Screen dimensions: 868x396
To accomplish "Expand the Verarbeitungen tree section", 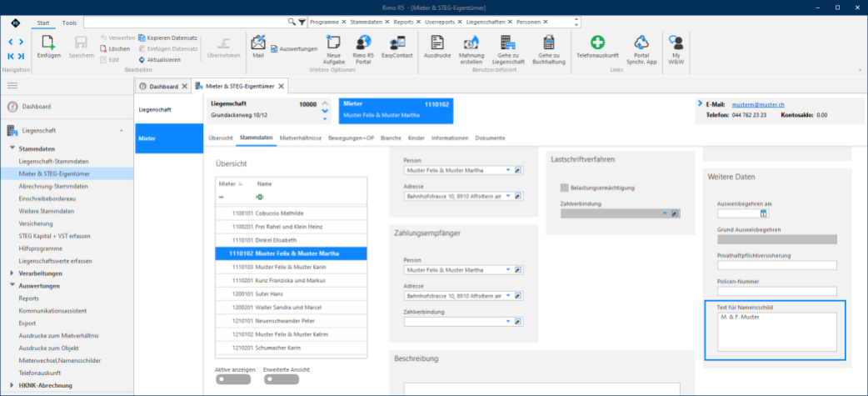I will click(12, 273).
